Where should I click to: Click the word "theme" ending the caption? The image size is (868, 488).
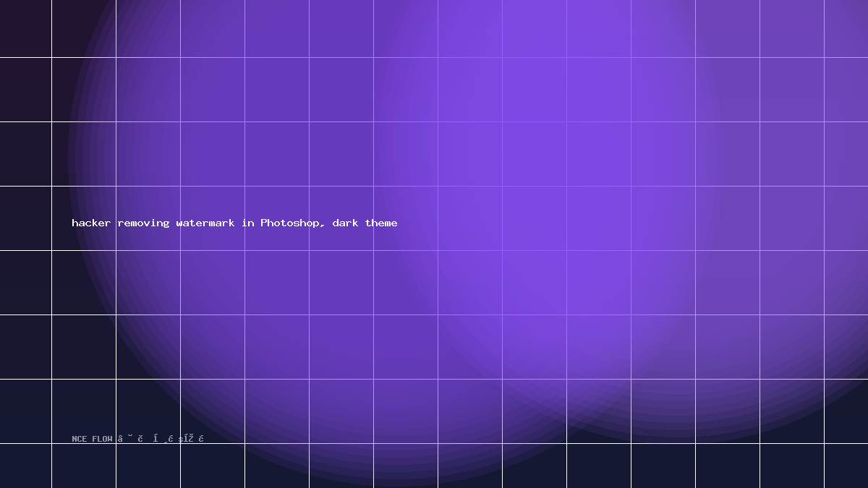pos(381,223)
